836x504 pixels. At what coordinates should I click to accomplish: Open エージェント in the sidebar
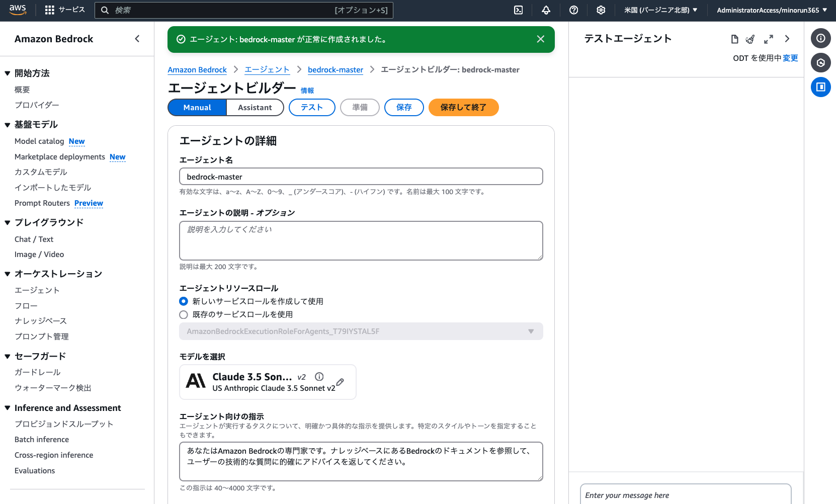(x=37, y=290)
